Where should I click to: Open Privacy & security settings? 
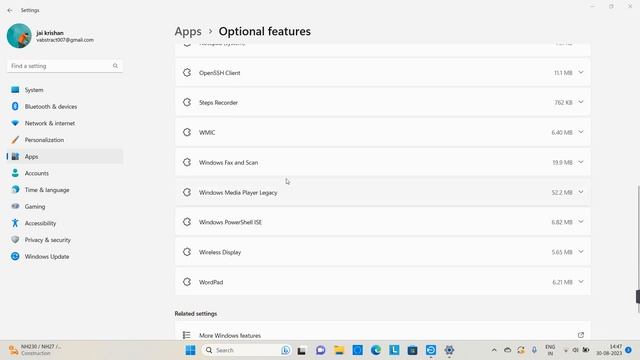65,240
